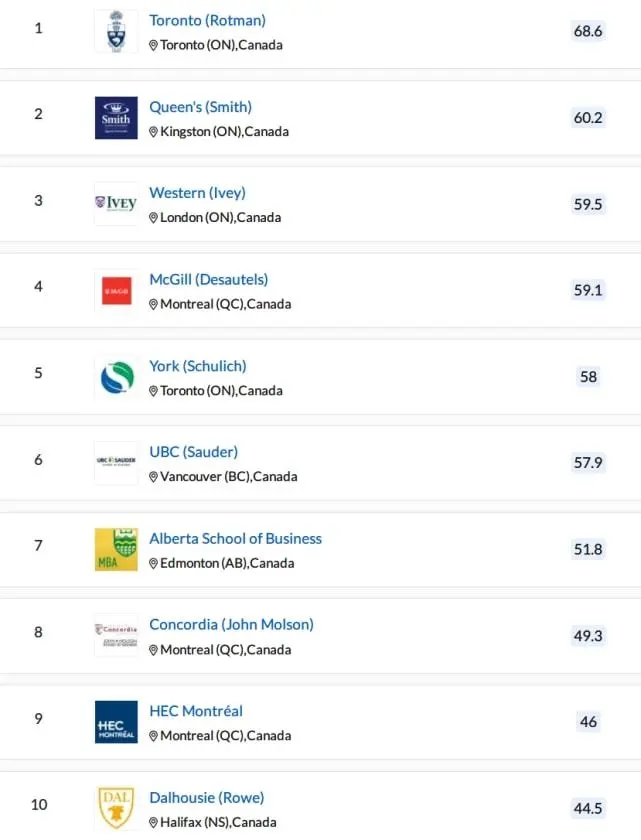Click the Queen's Smith school logo
The image size is (641, 840).
[116, 118]
